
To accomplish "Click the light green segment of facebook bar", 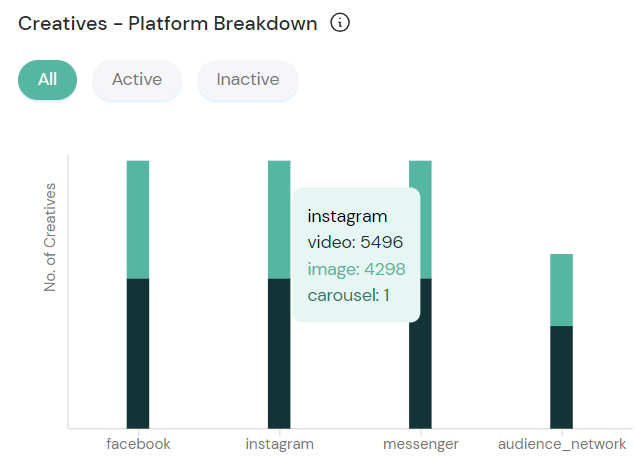I will coord(138,218).
